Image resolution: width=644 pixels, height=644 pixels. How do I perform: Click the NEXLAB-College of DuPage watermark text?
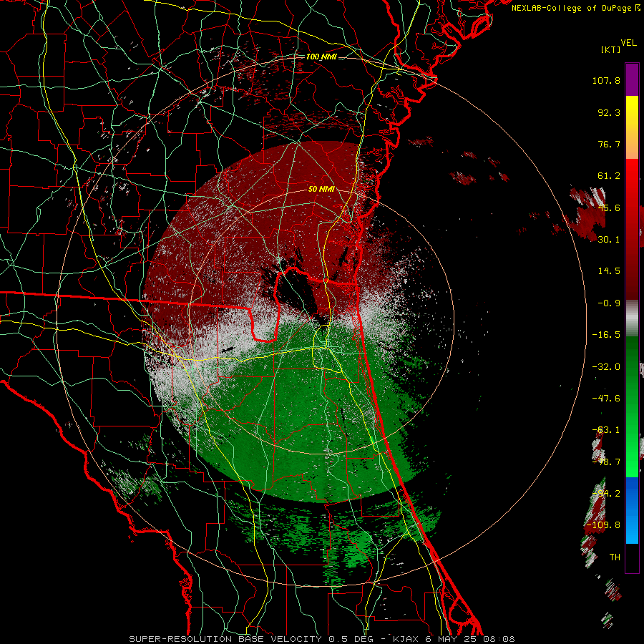pos(576,8)
